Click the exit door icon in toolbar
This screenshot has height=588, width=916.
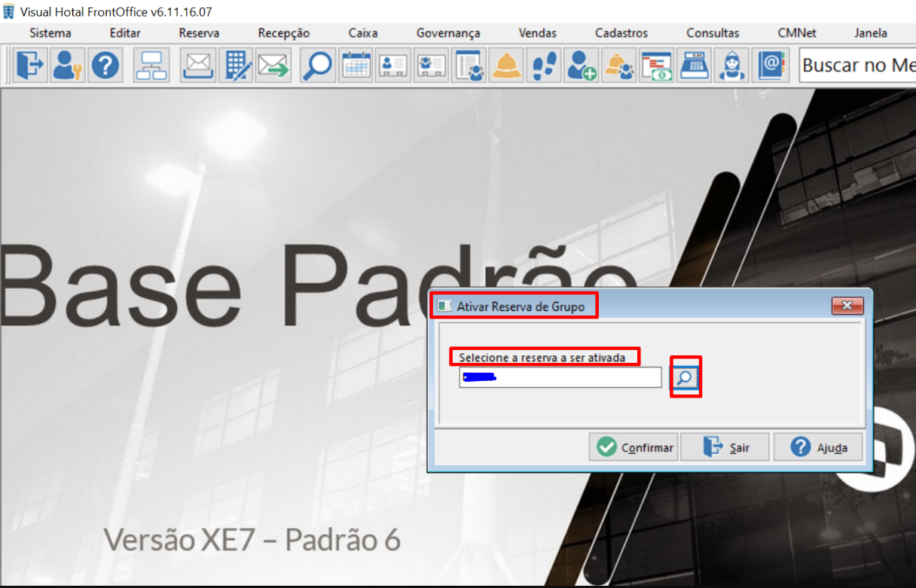click(31, 66)
